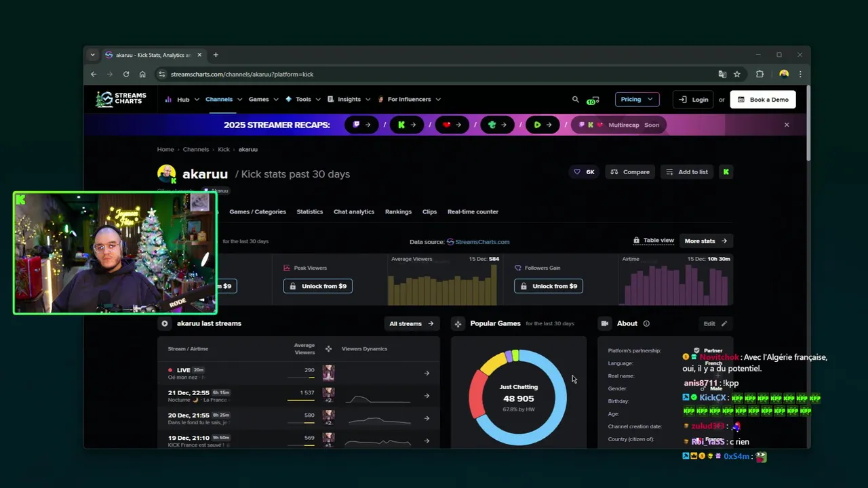Open the Twitch 2025 recap pill
This screenshot has height=488, width=868.
361,125
